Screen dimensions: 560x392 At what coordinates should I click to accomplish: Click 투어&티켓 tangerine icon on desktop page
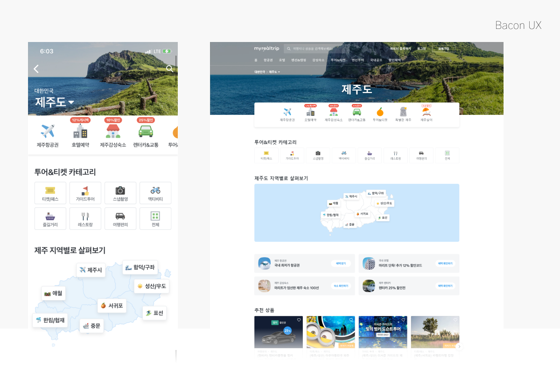(380, 112)
